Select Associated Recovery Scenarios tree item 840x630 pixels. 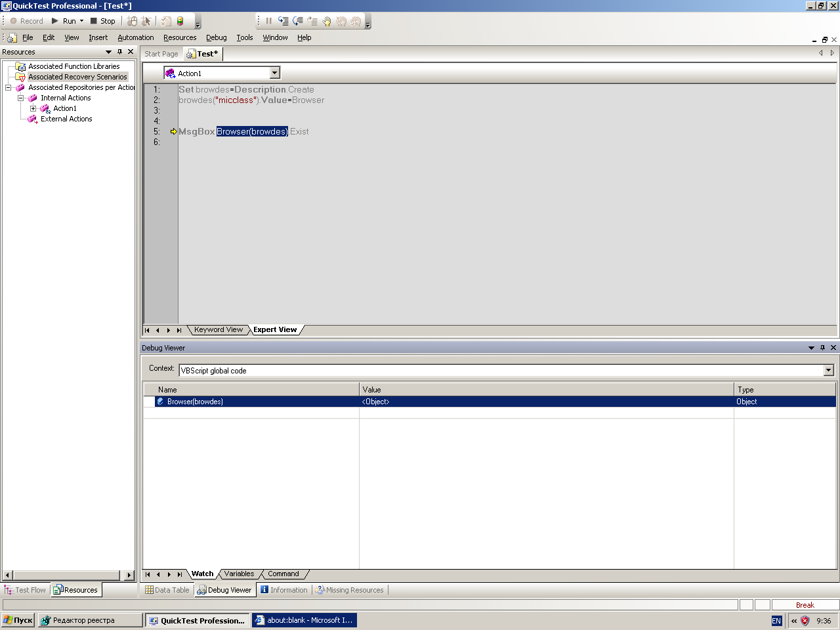pos(77,77)
